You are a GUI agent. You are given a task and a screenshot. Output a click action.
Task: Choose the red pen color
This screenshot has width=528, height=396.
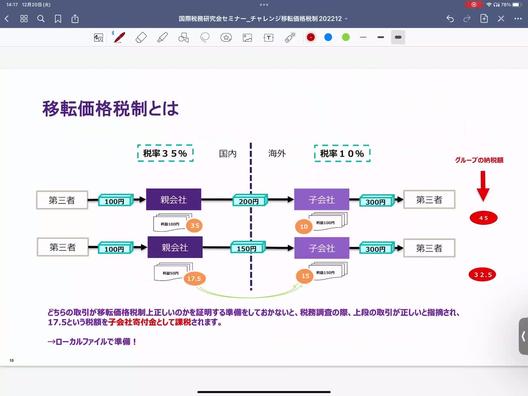(311, 37)
